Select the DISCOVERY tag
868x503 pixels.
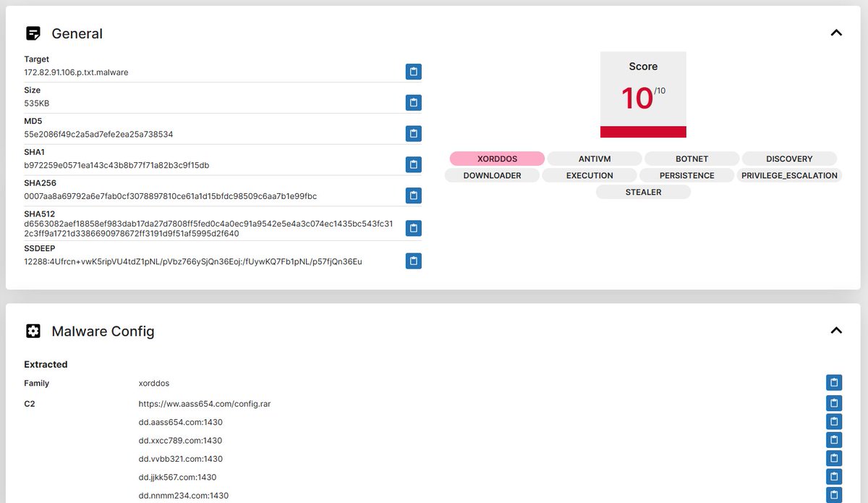[x=789, y=158]
